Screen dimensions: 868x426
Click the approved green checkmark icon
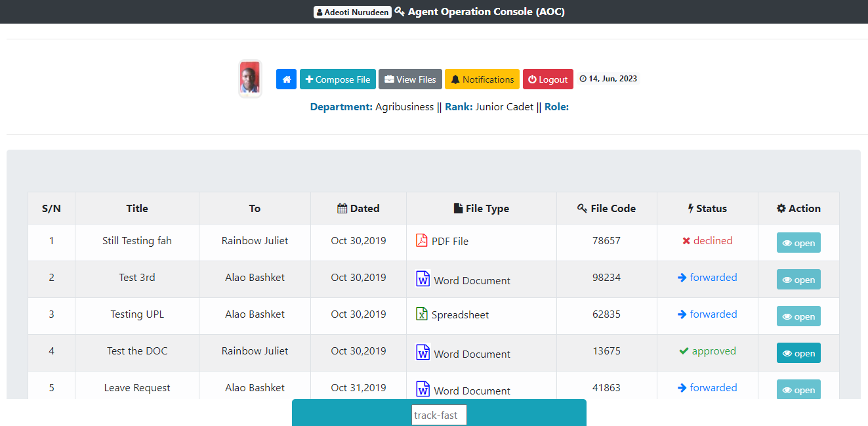pos(684,351)
